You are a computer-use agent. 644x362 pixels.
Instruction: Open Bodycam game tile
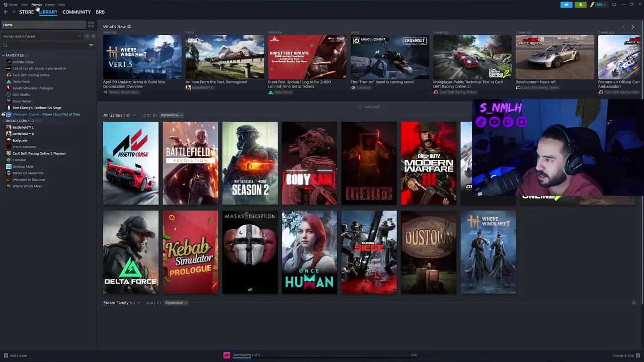309,163
